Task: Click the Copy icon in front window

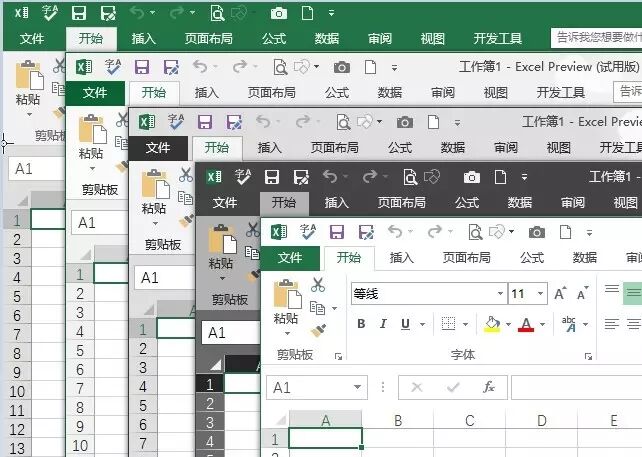Action: 317,308
